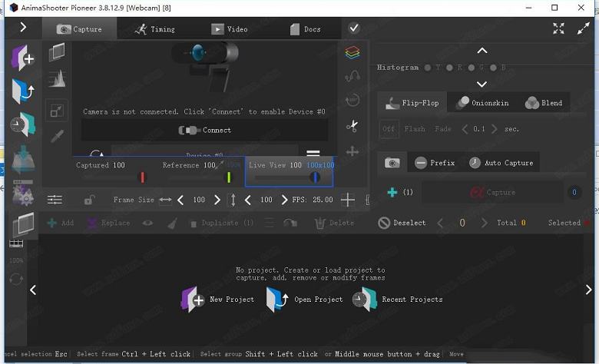This screenshot has height=364, width=599.
Task: Click the Open Project icon in left sidebar
Action: coord(22,91)
